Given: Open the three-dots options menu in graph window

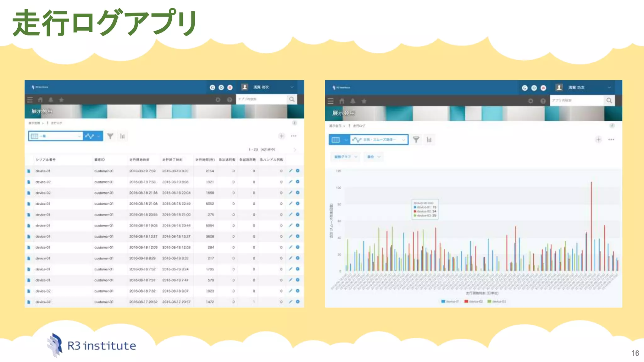Looking at the screenshot, I should 611,140.
